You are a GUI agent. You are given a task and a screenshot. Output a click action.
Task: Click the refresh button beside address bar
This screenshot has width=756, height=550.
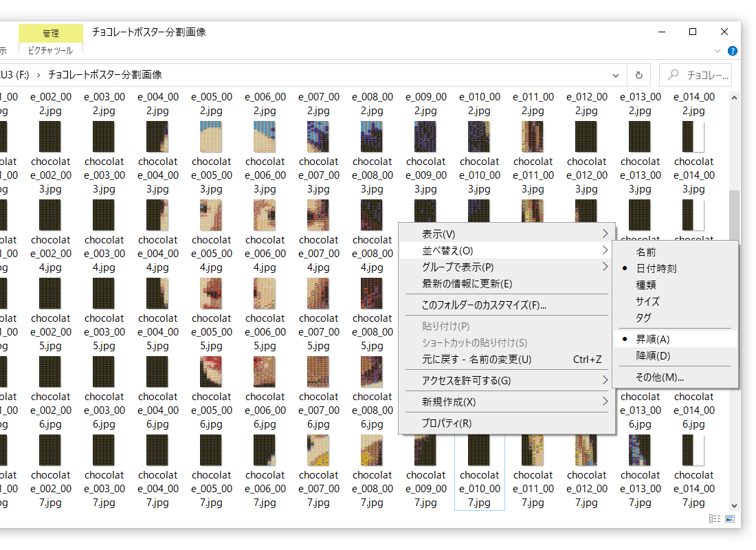[639, 75]
